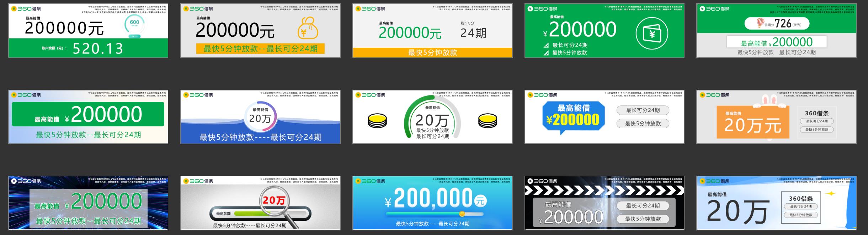Image resolution: width=868 pixels, height=235 pixels.
Task: Click the 360借条 logo on the magnifier banner
Action: tap(198, 181)
